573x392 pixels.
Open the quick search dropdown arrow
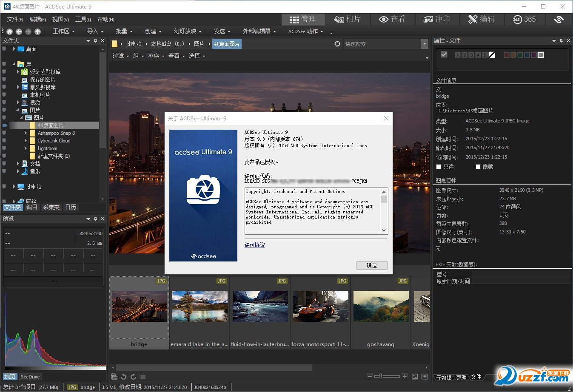click(x=424, y=44)
